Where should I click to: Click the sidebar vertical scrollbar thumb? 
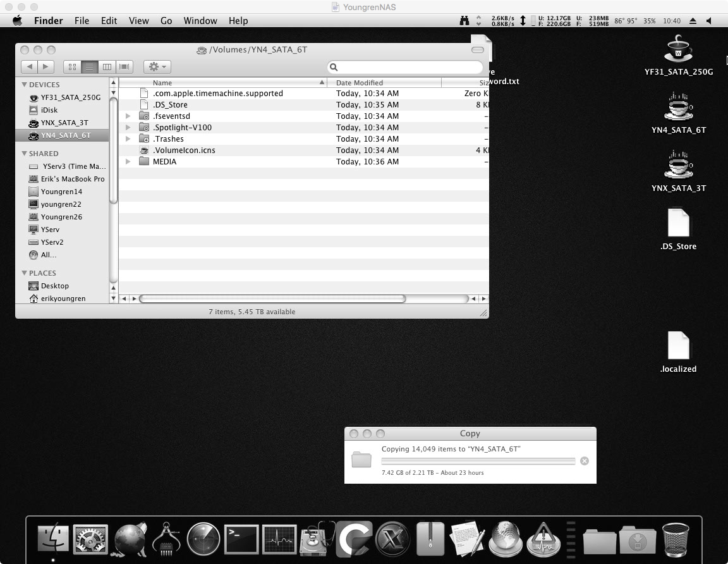click(113, 150)
